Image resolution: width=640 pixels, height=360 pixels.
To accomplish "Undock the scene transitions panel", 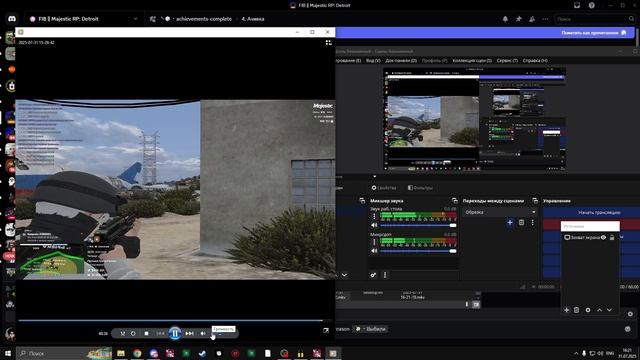I will tap(535, 201).
